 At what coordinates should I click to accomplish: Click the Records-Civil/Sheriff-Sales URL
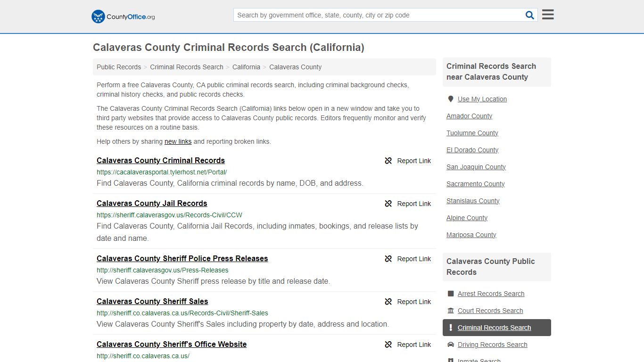pyautogui.click(x=182, y=313)
